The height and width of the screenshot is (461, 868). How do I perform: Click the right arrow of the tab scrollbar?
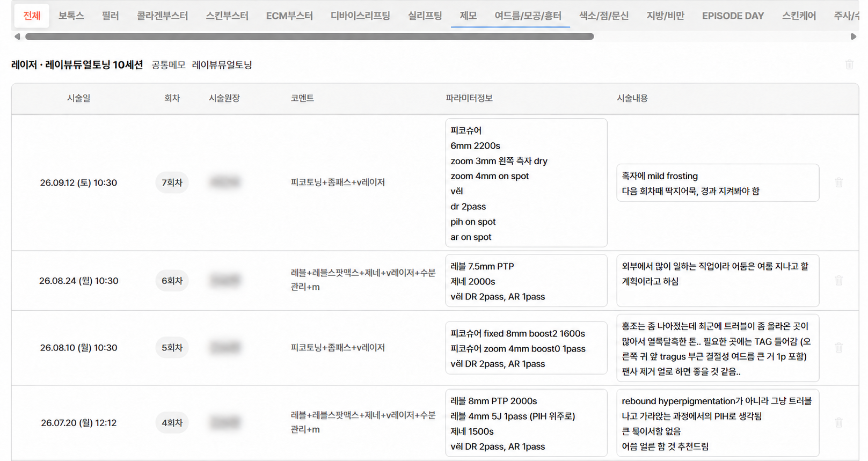tap(854, 36)
